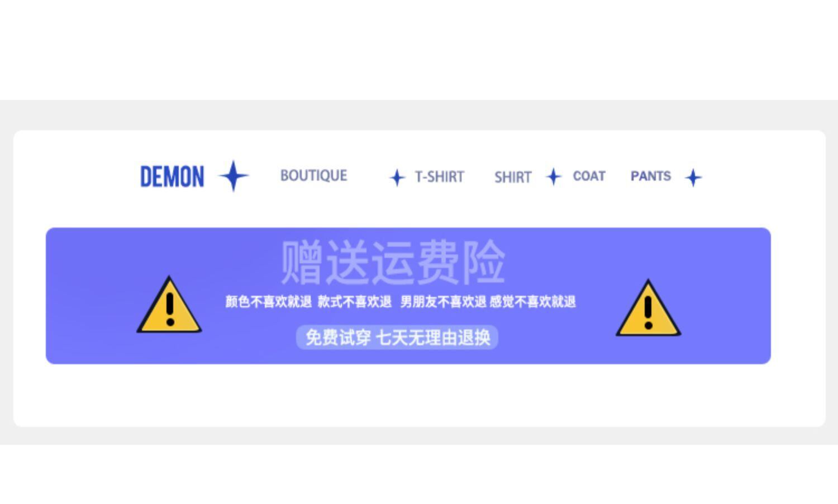Click the star between SHIRT and COAT

click(x=554, y=177)
